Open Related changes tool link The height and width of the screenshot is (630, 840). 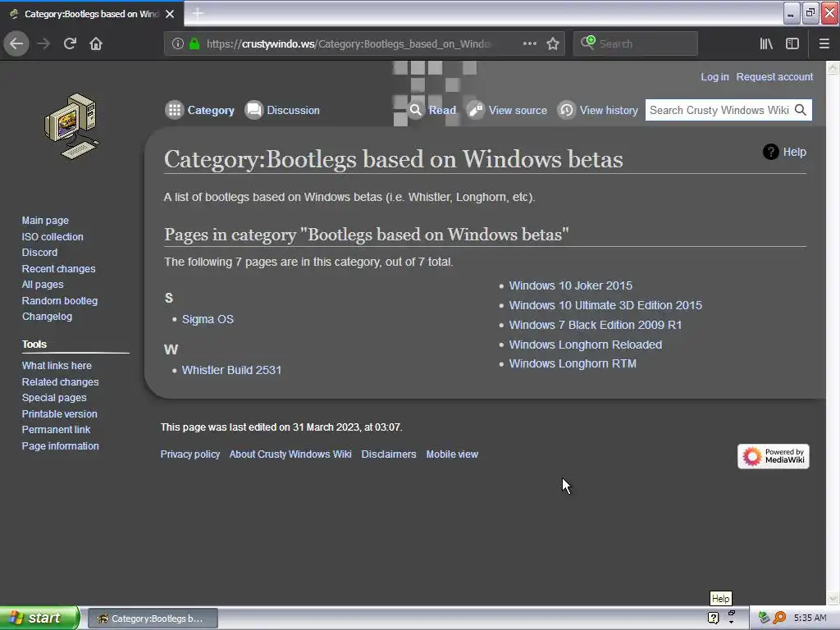(x=60, y=381)
